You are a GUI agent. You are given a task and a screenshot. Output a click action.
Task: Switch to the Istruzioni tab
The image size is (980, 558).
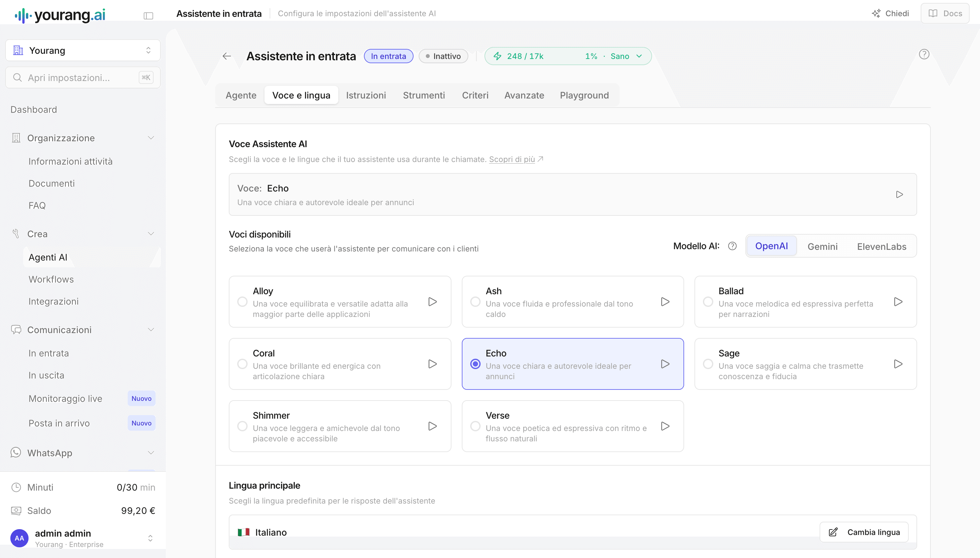tap(366, 95)
